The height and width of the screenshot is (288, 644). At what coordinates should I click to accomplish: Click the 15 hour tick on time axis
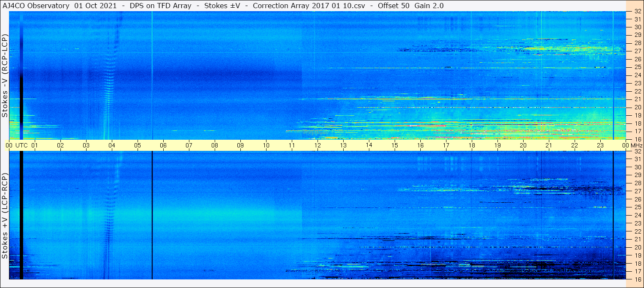click(x=395, y=145)
